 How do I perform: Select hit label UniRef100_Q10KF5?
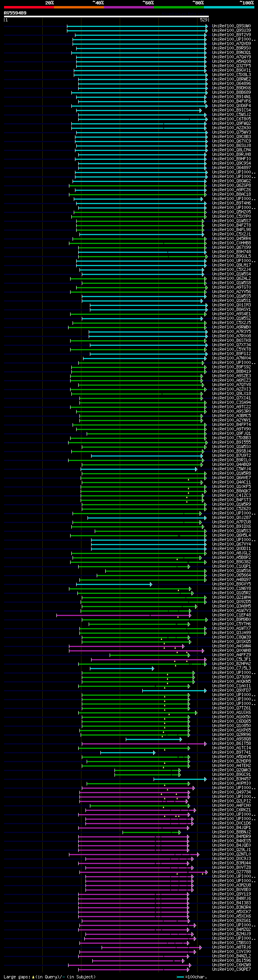231,487
